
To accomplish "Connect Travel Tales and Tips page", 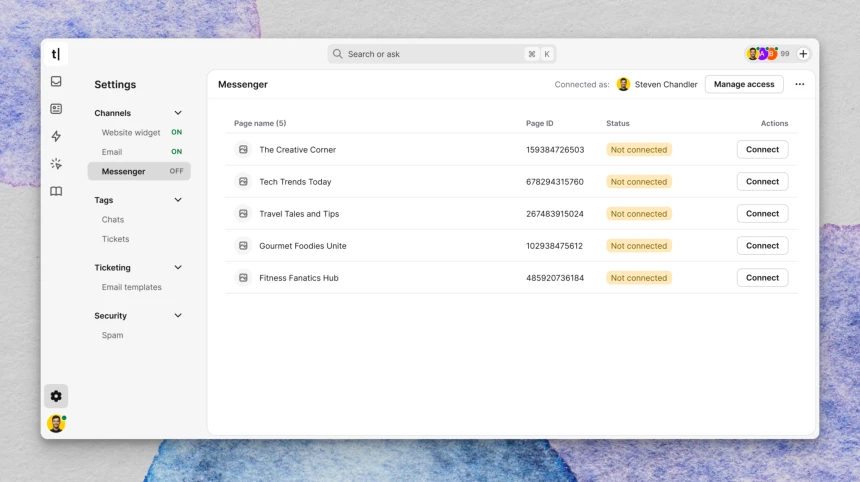I will [x=762, y=214].
